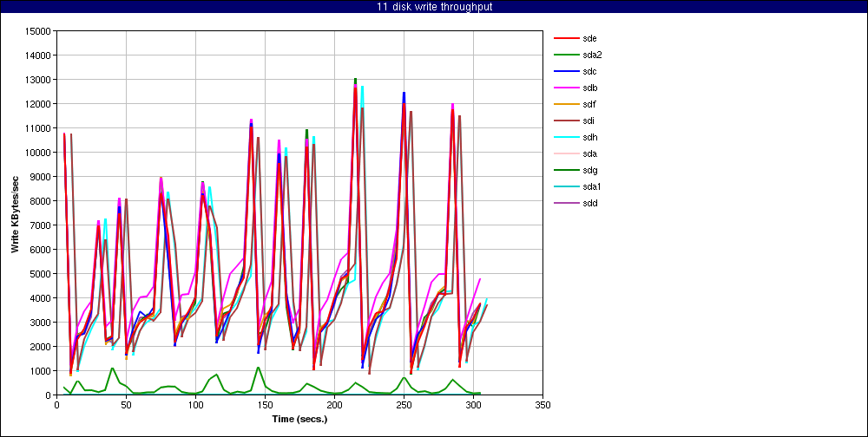Click the 11000 y-axis value
Viewport: 868px width, 437px height.
click(x=38, y=127)
